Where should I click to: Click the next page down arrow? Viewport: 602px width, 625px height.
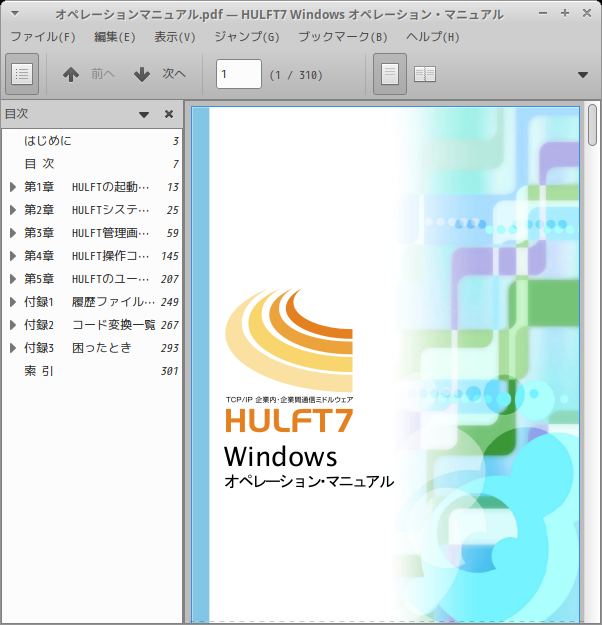(x=142, y=74)
